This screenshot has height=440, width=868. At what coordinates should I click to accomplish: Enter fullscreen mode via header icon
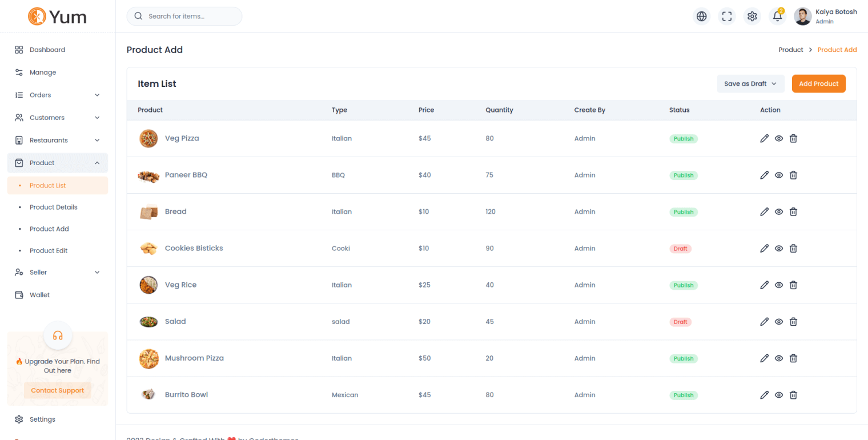click(727, 17)
